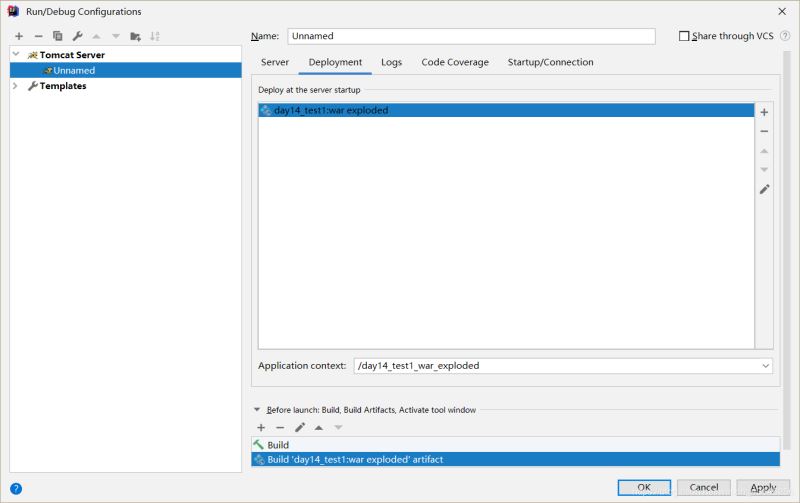Viewport: 800px width, 503px height.
Task: Remove the selected configuration with the minus icon
Action: [38, 36]
